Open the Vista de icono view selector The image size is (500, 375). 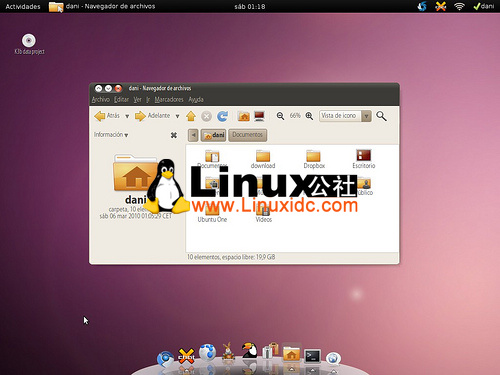pyautogui.click(x=345, y=116)
